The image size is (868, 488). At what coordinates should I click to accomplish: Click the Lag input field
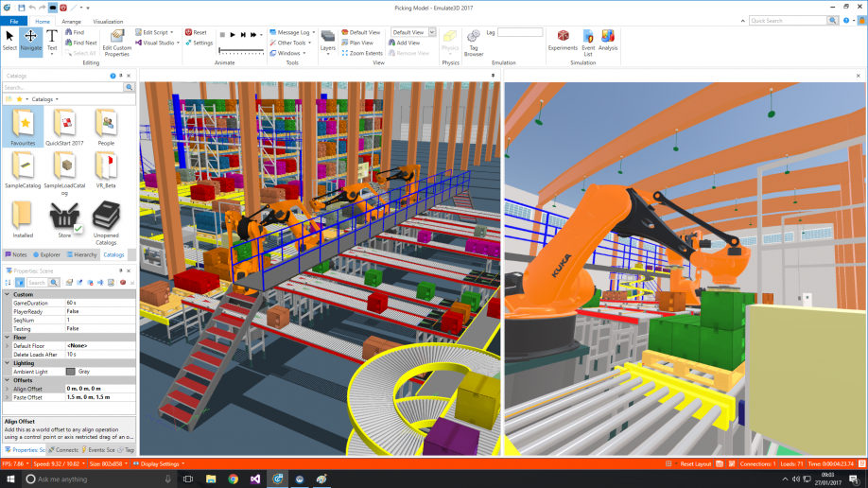(520, 33)
